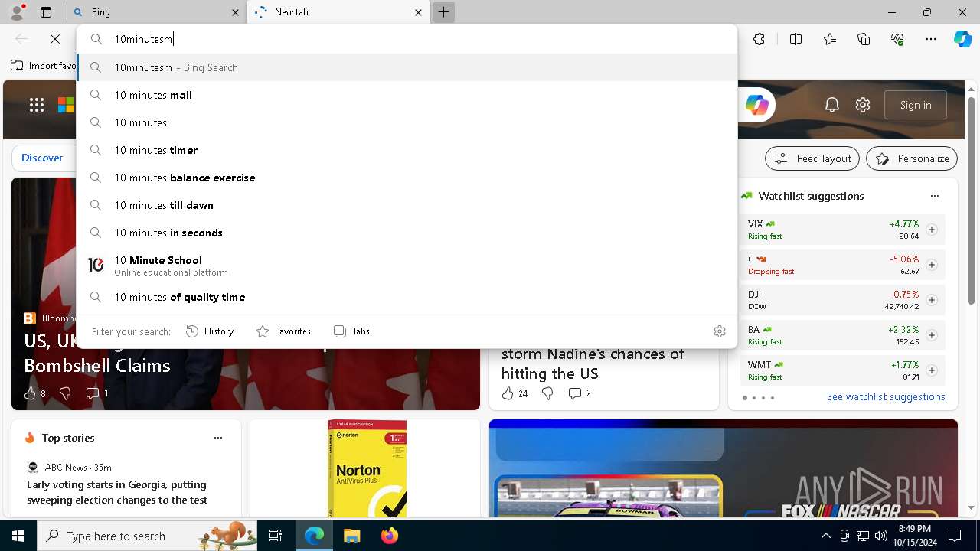Screen dimensions: 980x551
Task: Open notifications bell icon
Action: 832,105
